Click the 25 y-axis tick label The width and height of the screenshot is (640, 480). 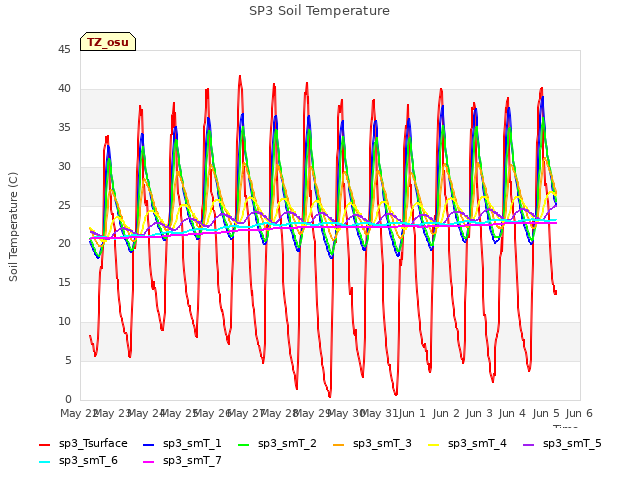64,205
